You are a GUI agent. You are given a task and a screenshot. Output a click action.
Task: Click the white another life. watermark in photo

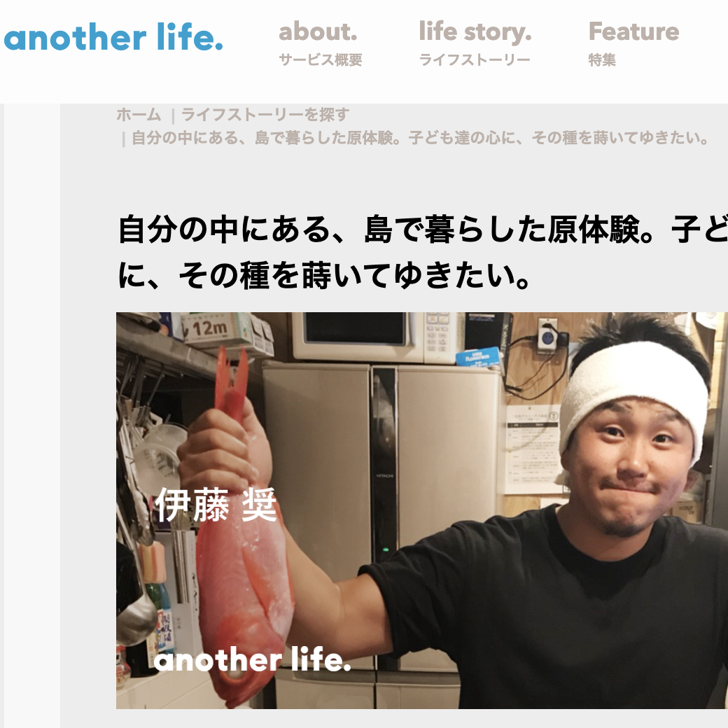coord(252,659)
